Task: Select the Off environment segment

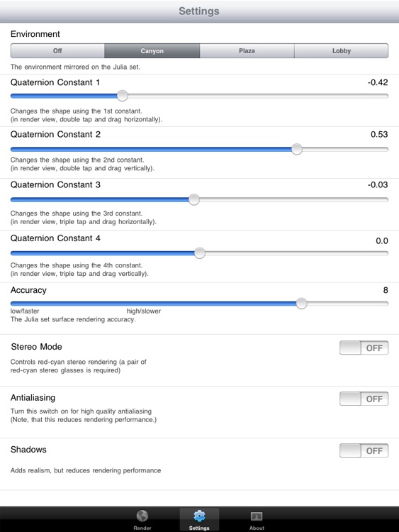Action: coord(57,50)
